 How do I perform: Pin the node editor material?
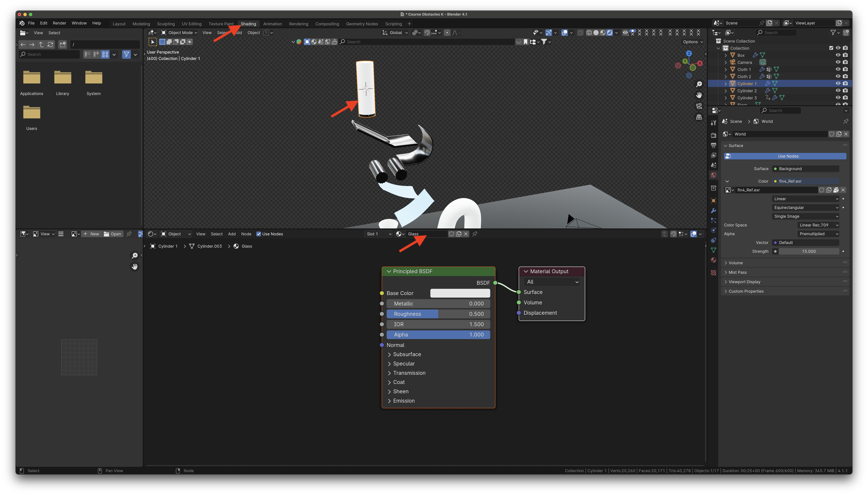475,234
